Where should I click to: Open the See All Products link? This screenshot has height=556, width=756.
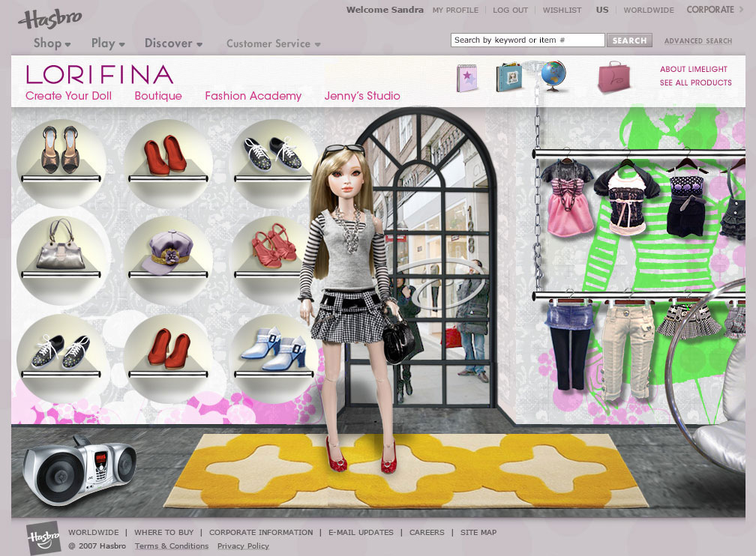[x=695, y=82]
